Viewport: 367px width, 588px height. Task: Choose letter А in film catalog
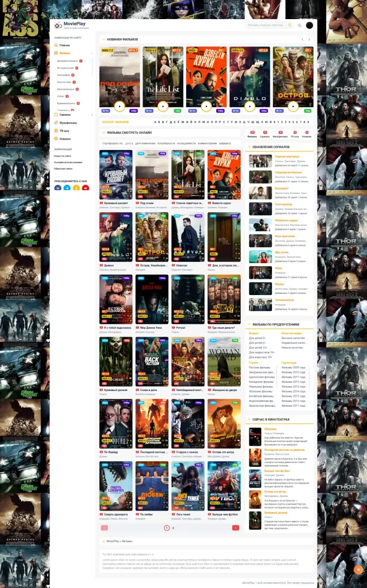tap(155, 122)
